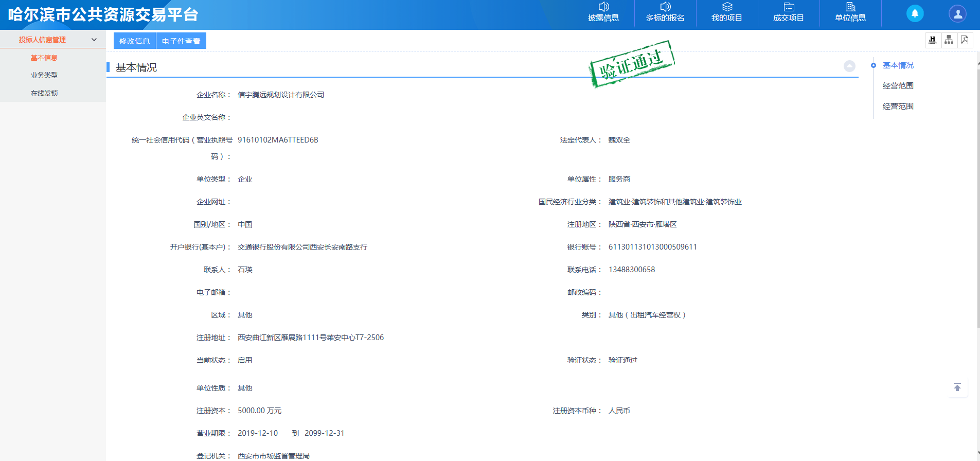Click business start date 2019-12-10
980x461 pixels.
tap(258, 433)
